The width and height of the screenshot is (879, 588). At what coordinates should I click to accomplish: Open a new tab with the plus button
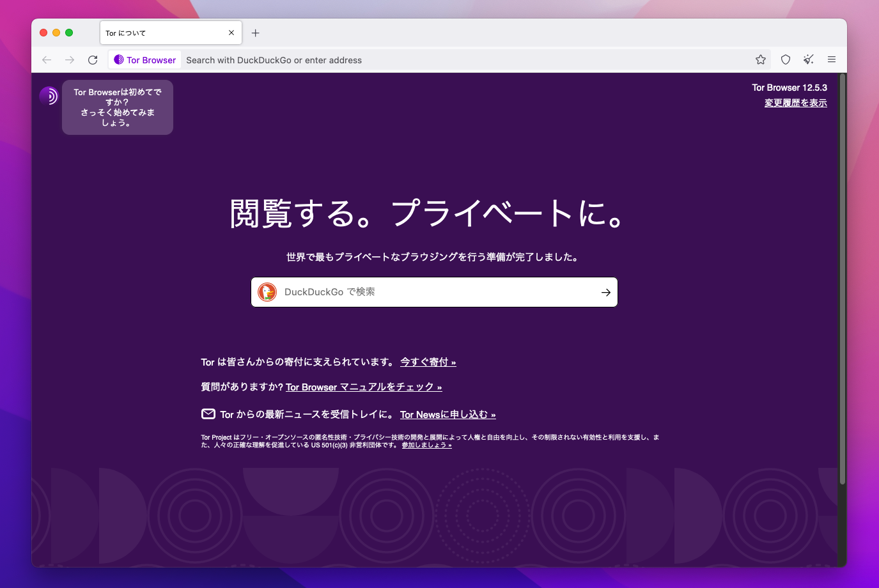256,33
